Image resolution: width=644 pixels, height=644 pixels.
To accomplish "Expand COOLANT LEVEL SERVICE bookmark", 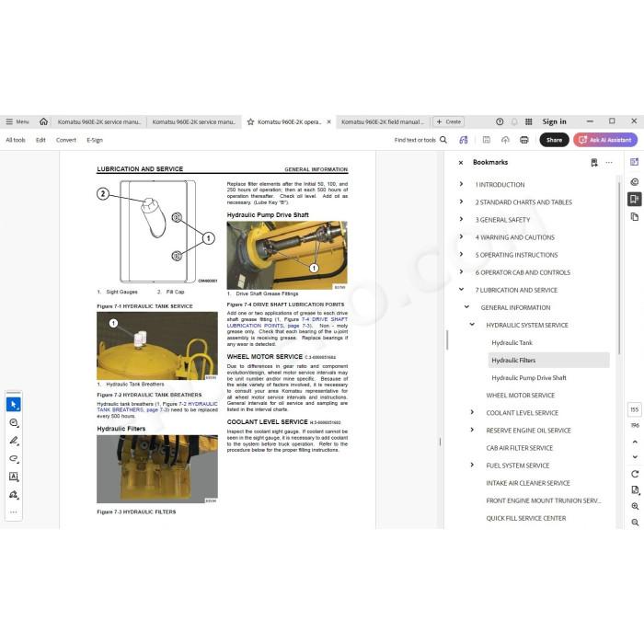I will pyautogui.click(x=472, y=412).
